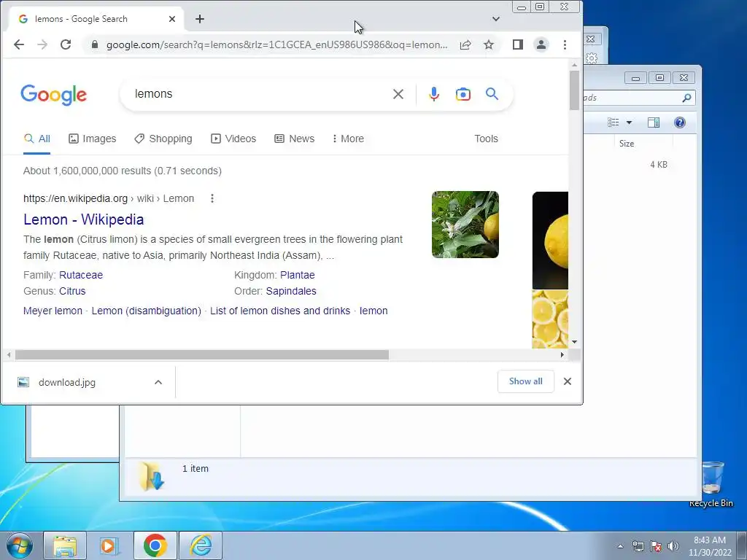Open Explorer view options dropdown arrow
Screen dimensions: 747x560
629,122
